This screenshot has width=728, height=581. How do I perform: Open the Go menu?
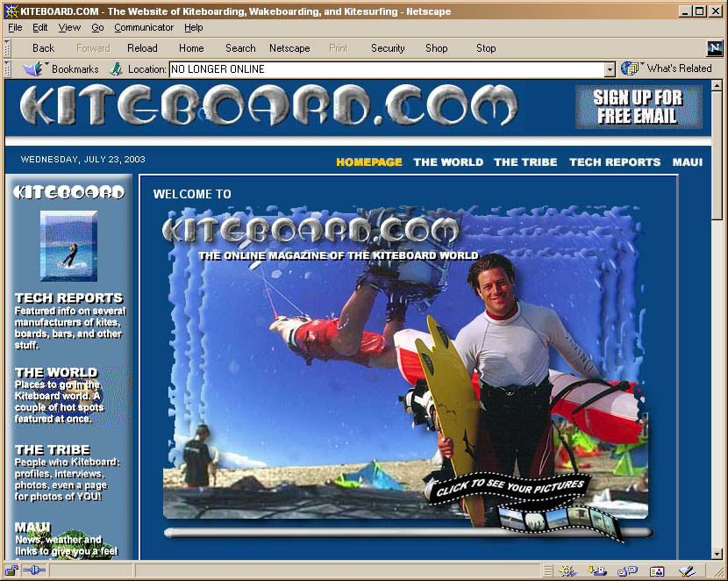click(97, 28)
